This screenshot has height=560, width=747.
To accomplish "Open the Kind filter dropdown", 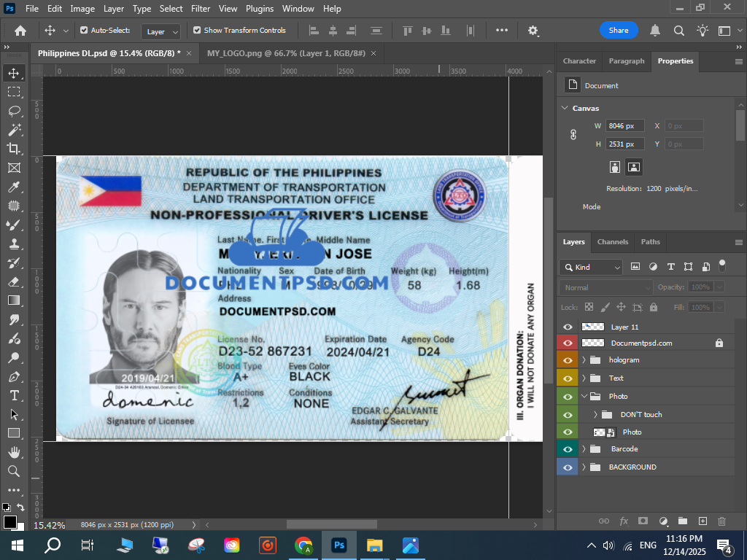I will [591, 267].
